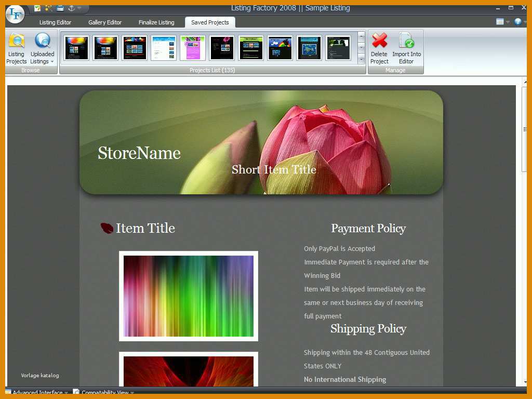Open the Compatability View dropdown
Screen dimensions: 532x399
tap(104, 392)
